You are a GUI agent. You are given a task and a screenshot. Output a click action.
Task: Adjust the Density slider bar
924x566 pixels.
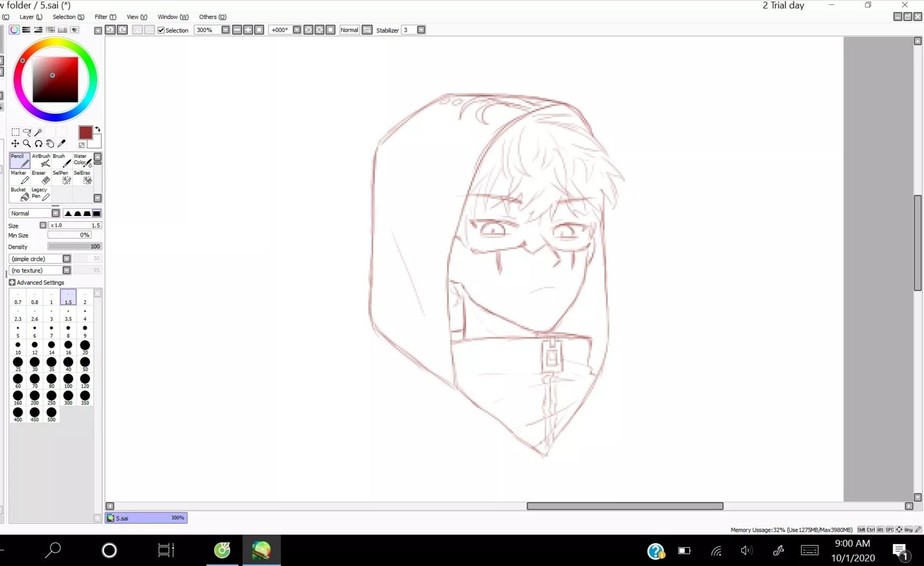click(x=74, y=246)
